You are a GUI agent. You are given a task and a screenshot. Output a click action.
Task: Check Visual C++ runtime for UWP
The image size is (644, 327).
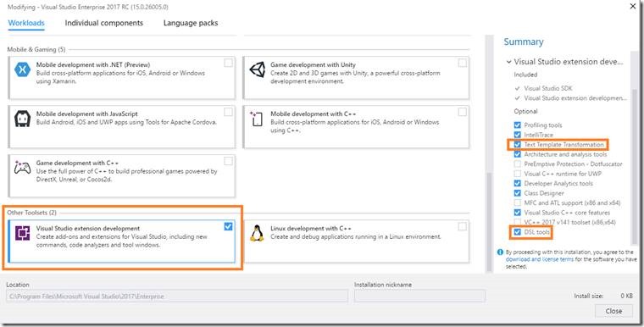(518, 174)
